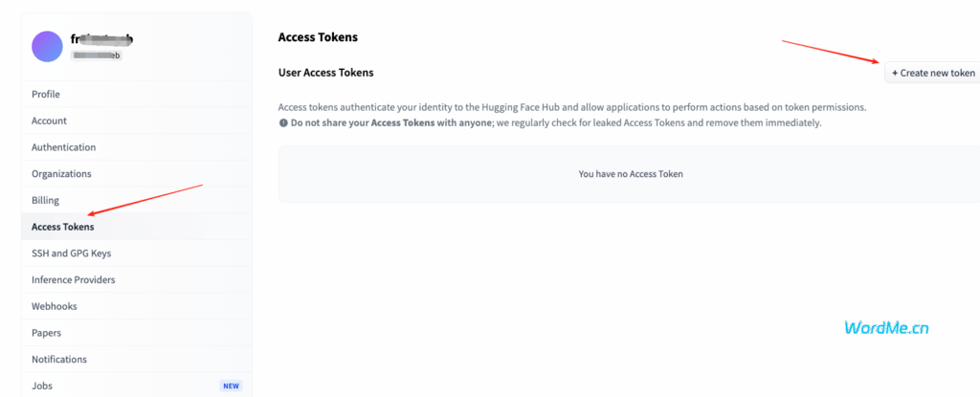Open SSH and GPG Keys settings
Image resolution: width=980 pixels, height=397 pixels.
(x=136, y=254)
